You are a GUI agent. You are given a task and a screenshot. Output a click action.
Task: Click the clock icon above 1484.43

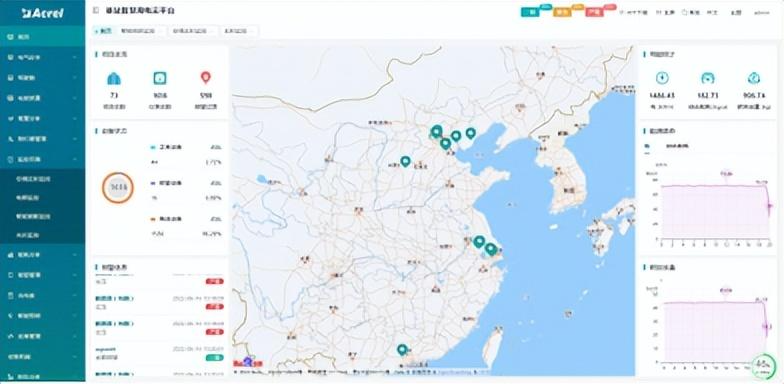pos(662,78)
